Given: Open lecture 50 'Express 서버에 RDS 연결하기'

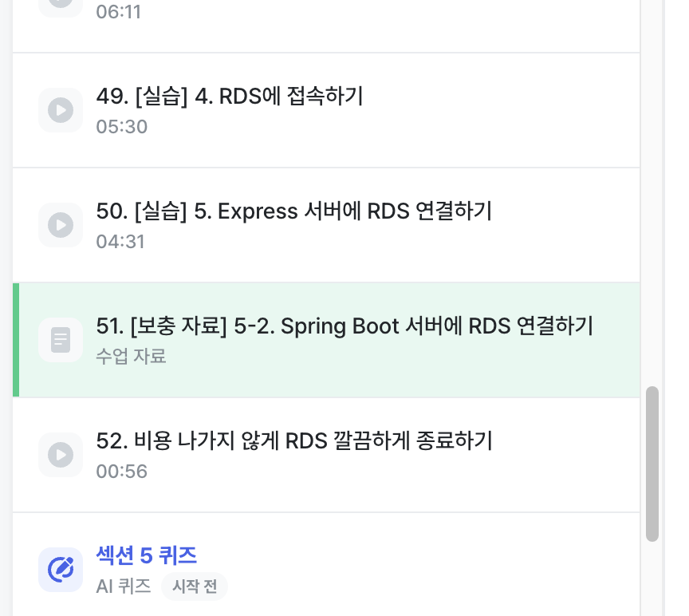Looking at the screenshot, I should (293, 211).
